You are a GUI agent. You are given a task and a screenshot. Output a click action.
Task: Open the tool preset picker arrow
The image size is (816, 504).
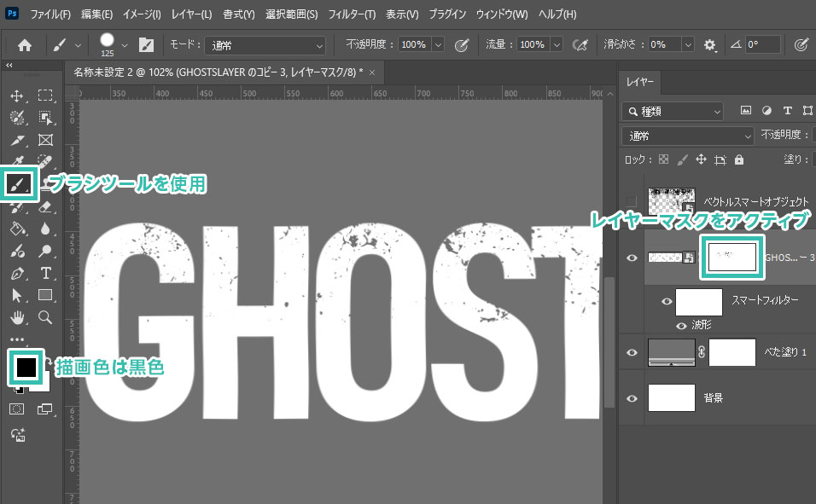point(78,46)
